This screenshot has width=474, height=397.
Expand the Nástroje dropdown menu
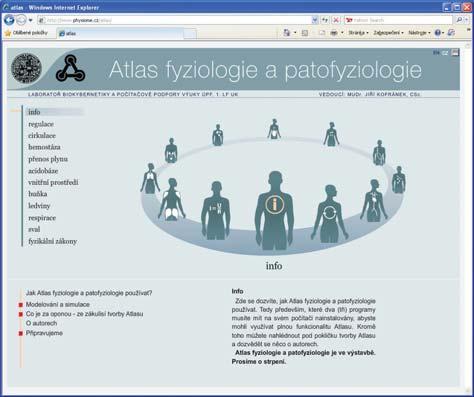(419, 33)
